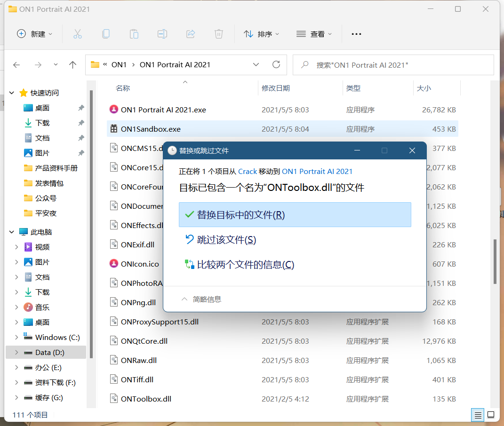Sort by 类型 column header
This screenshot has width=504, height=426.
pos(353,88)
